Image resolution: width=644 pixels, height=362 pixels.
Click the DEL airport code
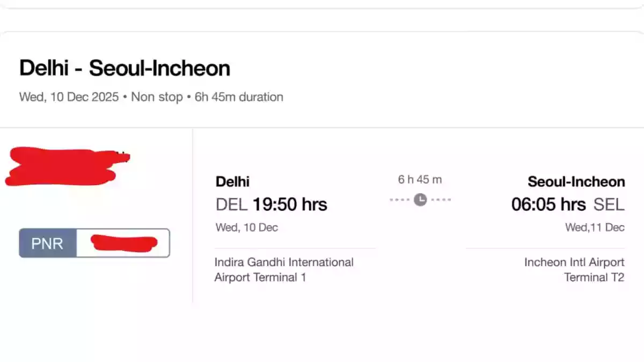tap(232, 204)
